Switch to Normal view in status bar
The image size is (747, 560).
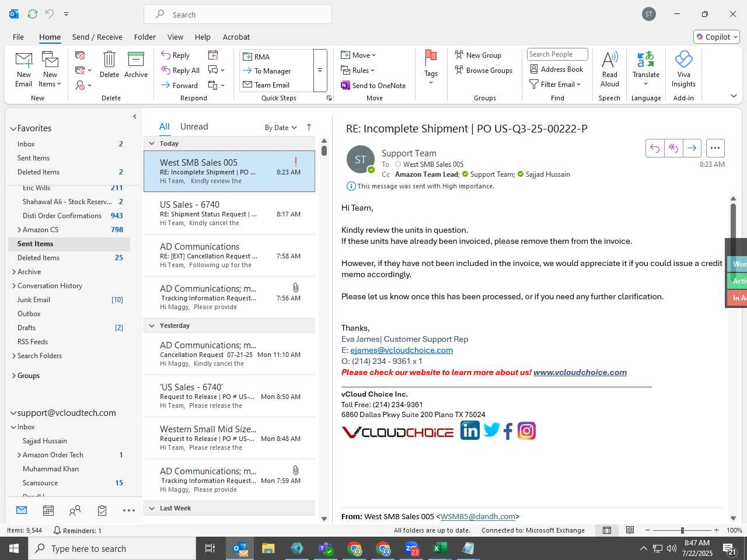click(607, 530)
